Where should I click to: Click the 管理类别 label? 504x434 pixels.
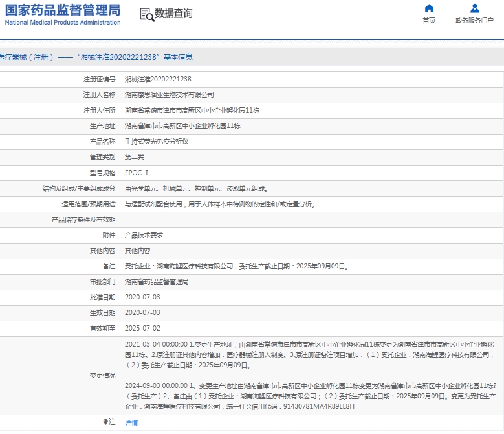(102, 157)
